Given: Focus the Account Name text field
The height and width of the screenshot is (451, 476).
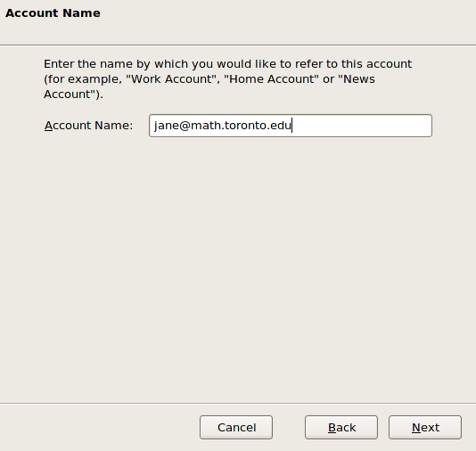Looking at the screenshot, I should point(291,126).
